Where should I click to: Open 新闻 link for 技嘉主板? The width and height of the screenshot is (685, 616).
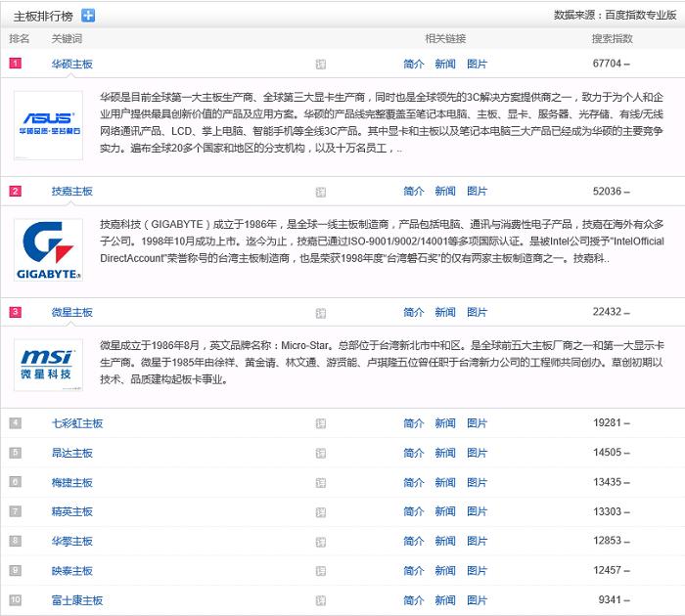pos(445,192)
